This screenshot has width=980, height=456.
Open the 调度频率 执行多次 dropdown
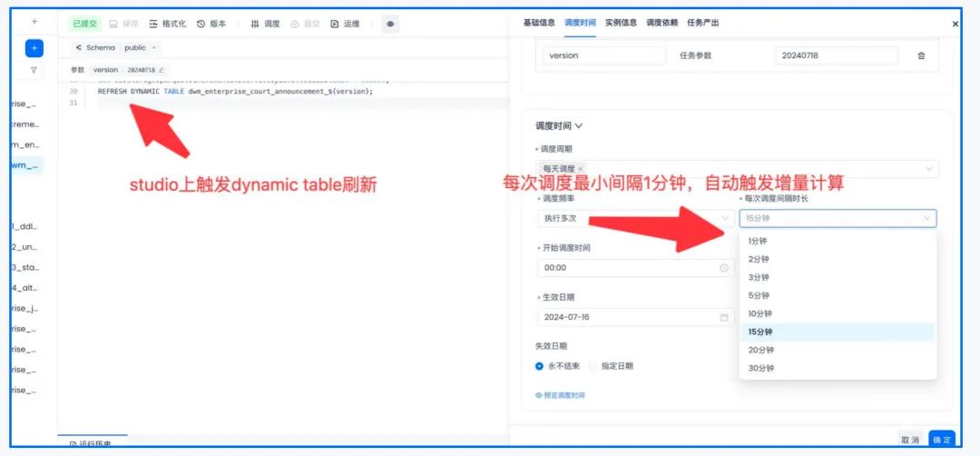[635, 218]
